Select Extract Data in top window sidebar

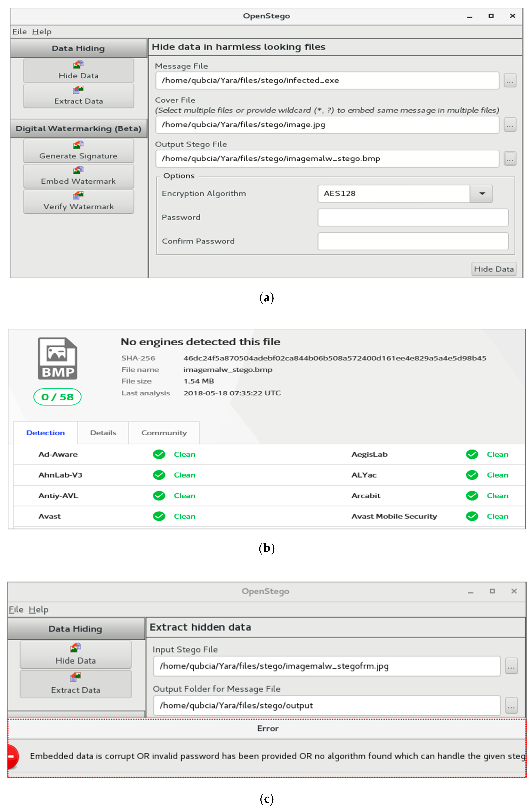(x=78, y=96)
